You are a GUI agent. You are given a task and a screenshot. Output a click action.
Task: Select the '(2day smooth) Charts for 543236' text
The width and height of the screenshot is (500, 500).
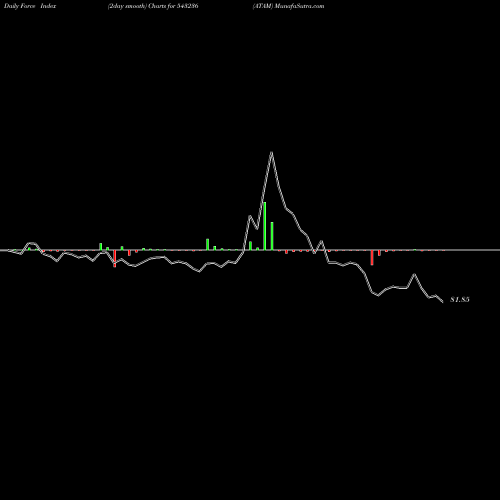pyautogui.click(x=153, y=6)
